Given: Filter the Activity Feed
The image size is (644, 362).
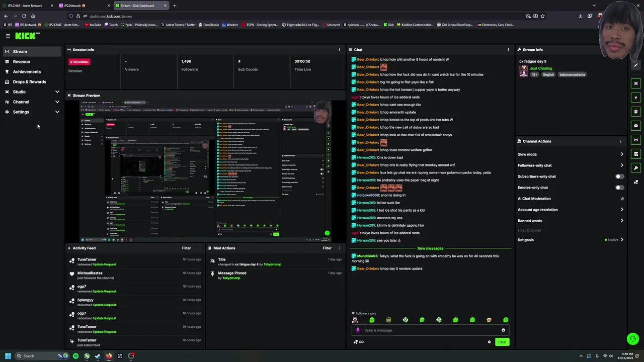Looking at the screenshot, I should tap(186, 248).
